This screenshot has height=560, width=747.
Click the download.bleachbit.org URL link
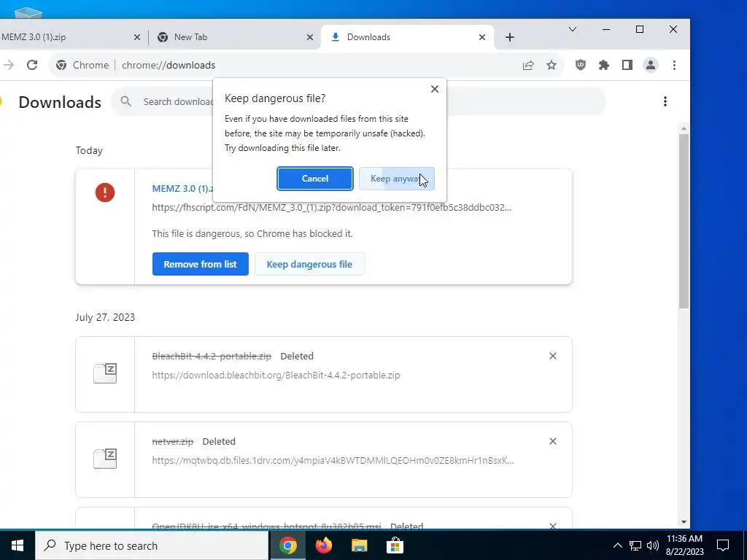point(276,376)
